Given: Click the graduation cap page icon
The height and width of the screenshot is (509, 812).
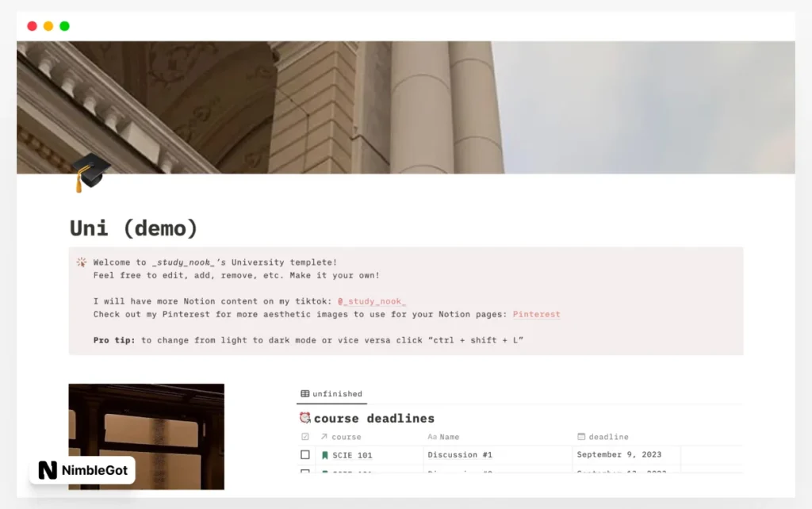Looking at the screenshot, I should tap(91, 172).
